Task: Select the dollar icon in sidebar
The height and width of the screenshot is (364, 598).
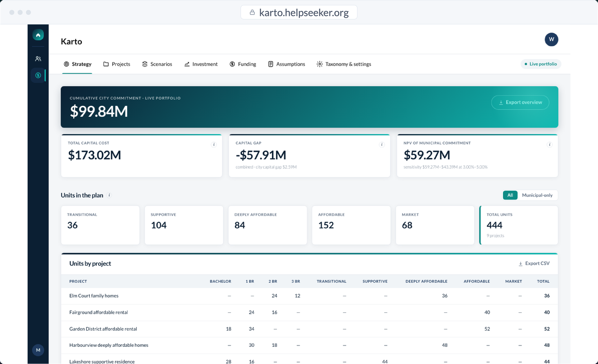Action: 38,75
